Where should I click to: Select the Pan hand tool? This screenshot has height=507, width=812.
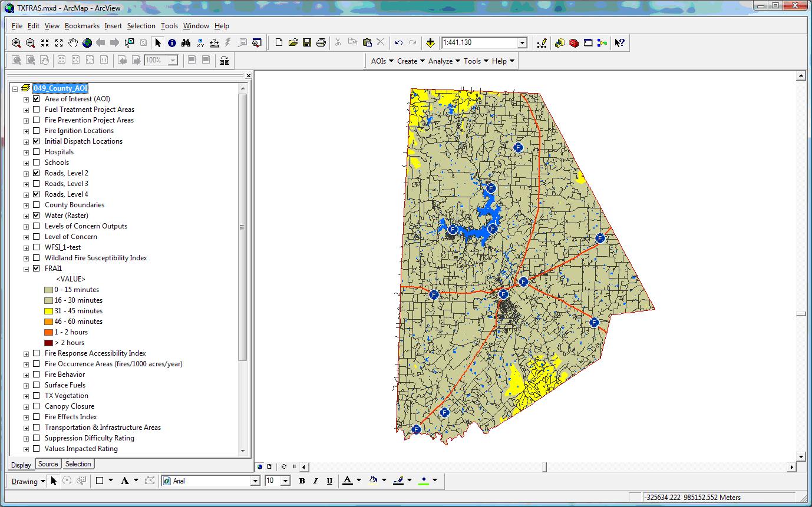point(73,42)
